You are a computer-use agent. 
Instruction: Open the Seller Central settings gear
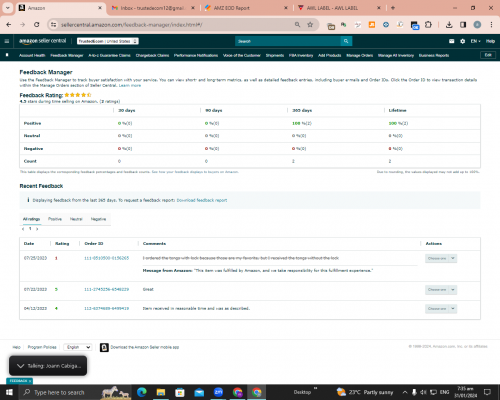pyautogui.click(x=462, y=41)
